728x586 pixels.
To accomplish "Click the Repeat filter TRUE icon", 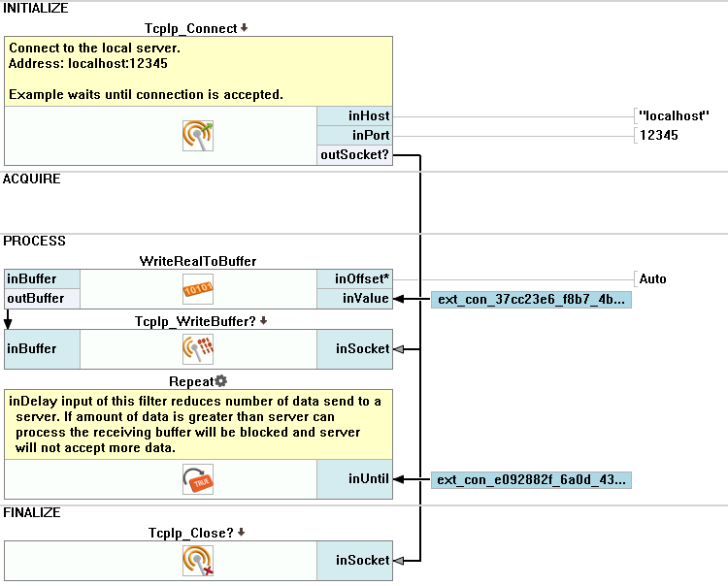I will tap(198, 479).
